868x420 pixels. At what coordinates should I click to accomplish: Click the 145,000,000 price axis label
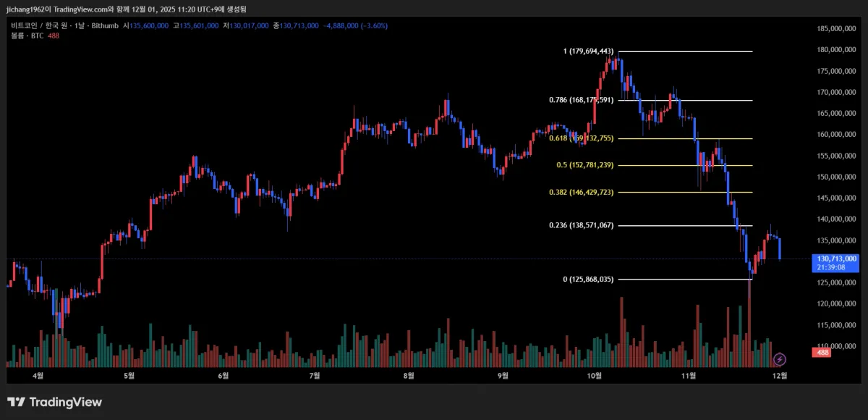[837, 198]
